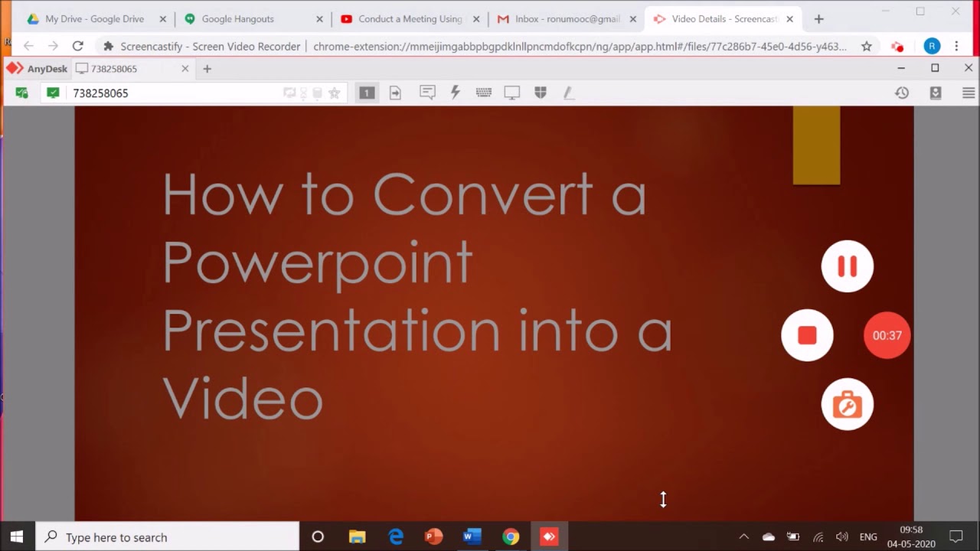980x551 pixels.
Task: Open volume speaker tray icon
Action: pyautogui.click(x=842, y=537)
